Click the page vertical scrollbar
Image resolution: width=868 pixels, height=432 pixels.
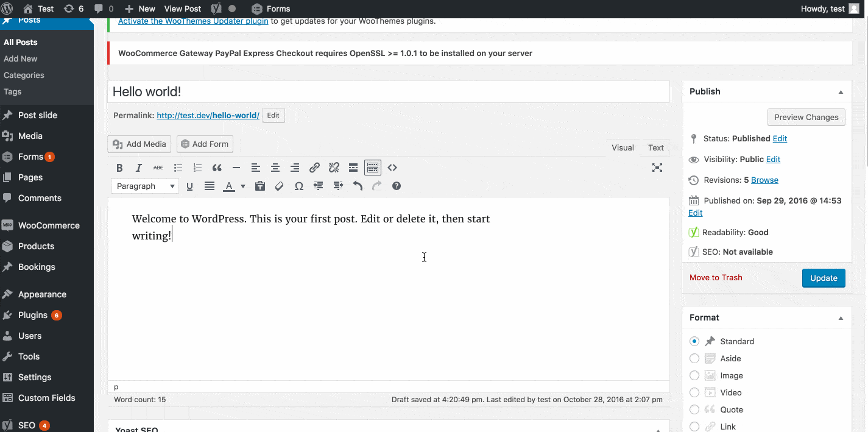(865, 91)
